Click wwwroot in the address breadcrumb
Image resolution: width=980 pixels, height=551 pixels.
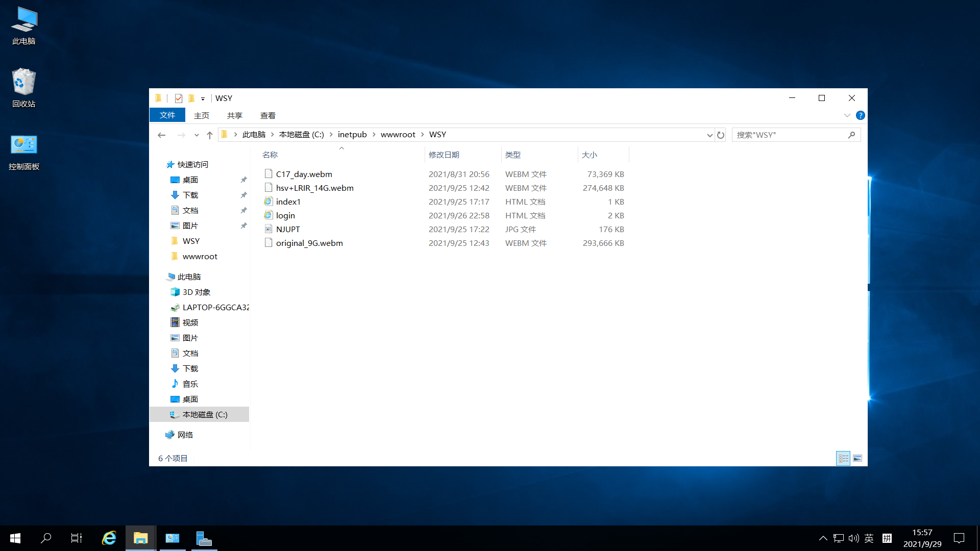[398, 135]
